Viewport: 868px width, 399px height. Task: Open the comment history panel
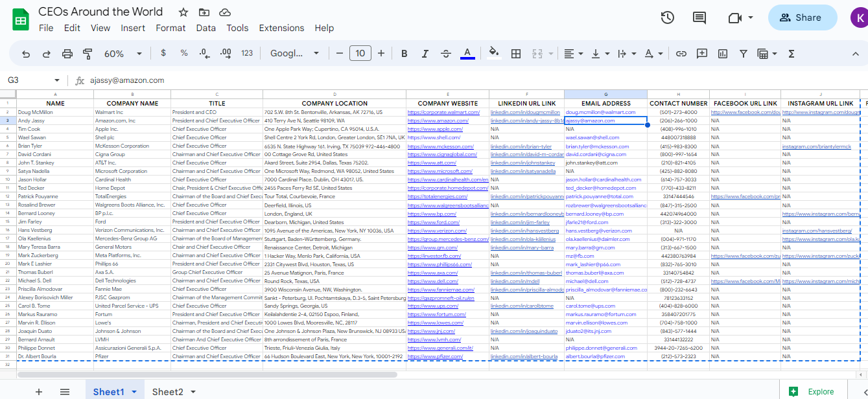point(699,17)
